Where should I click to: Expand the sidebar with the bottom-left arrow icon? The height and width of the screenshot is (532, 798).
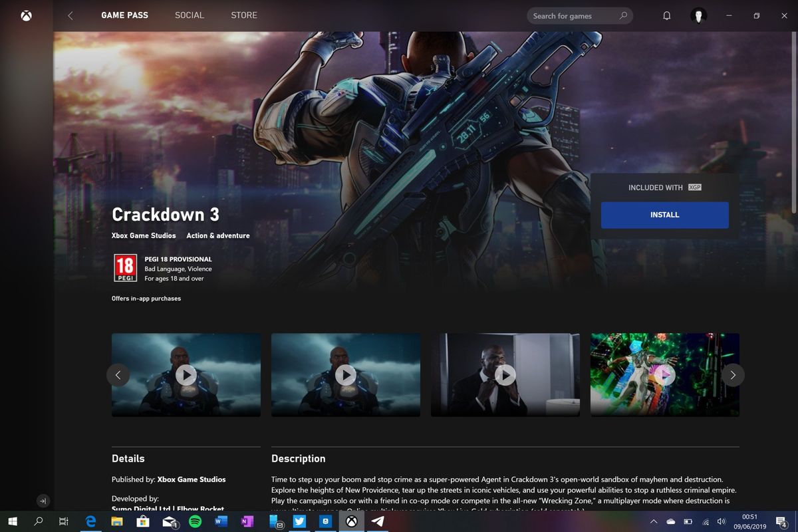[43, 501]
